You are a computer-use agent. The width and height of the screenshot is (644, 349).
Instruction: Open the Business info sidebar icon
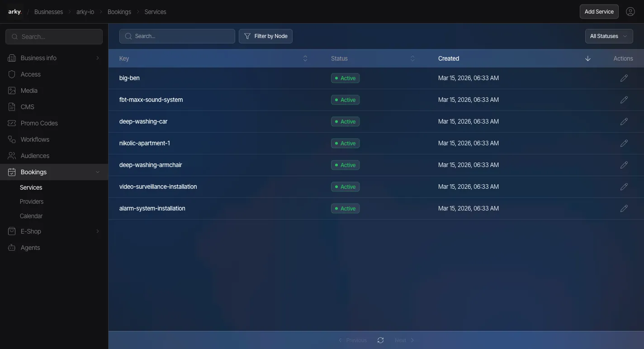coord(11,58)
